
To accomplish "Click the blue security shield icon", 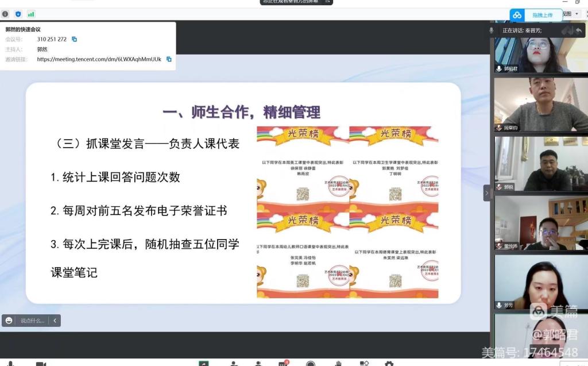I will tap(18, 14).
